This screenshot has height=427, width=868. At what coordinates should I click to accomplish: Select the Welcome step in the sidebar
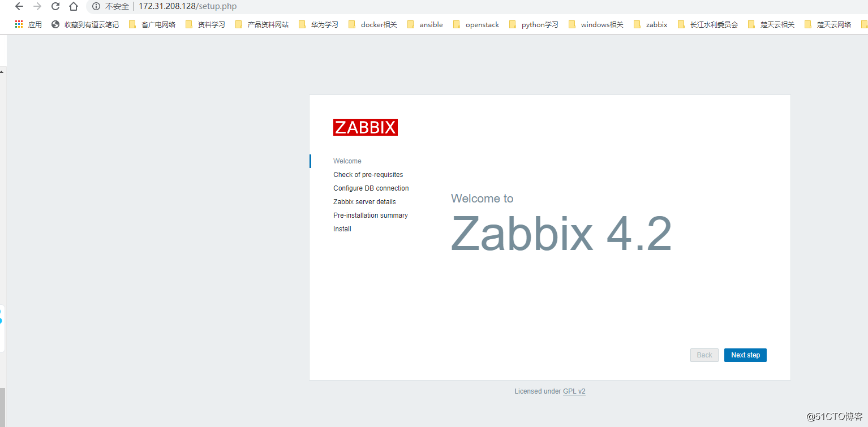pyautogui.click(x=347, y=161)
